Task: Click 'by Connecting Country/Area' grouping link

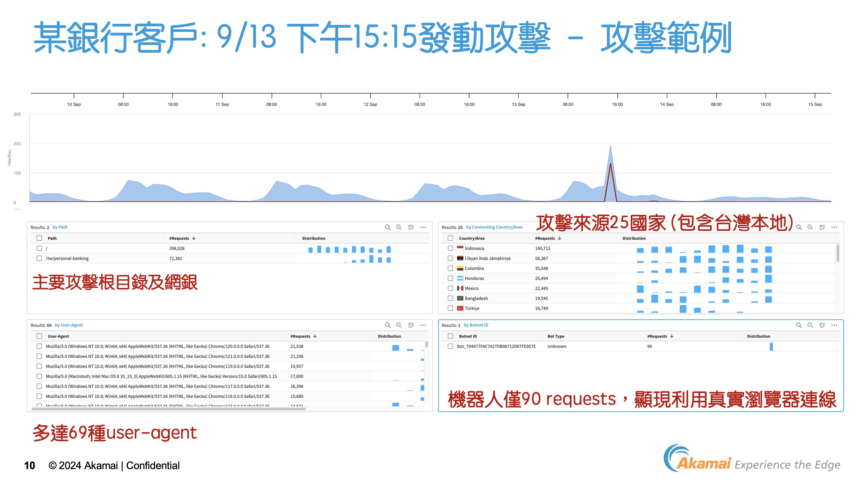Action: [494, 227]
